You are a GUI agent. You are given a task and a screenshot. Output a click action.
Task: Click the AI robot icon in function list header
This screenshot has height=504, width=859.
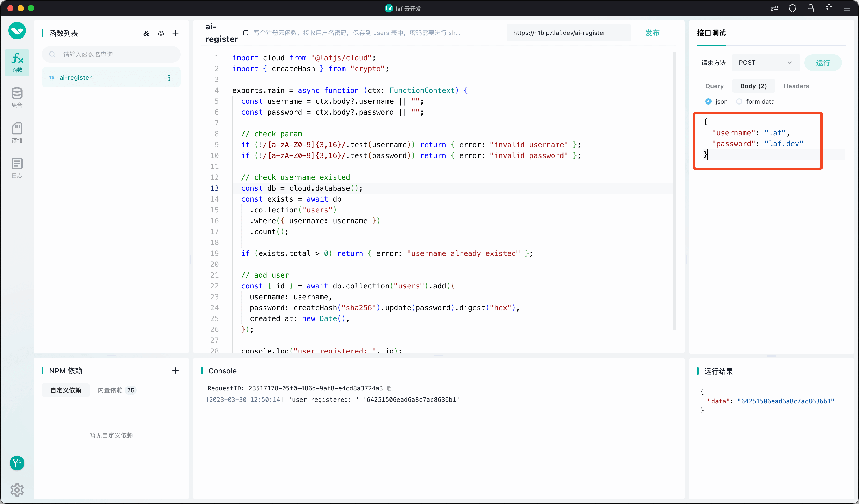coord(161,33)
